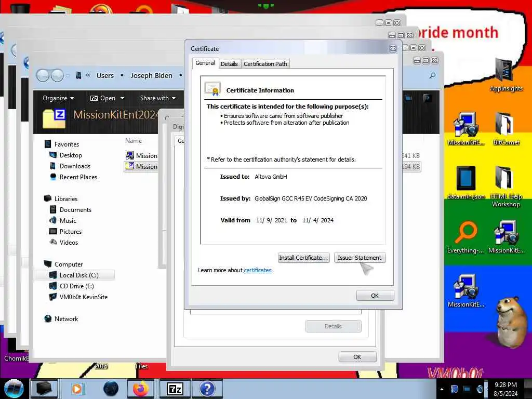This screenshot has height=399, width=532.
Task: Select the highlighted Mission 7z archive row
Action: pos(141,166)
